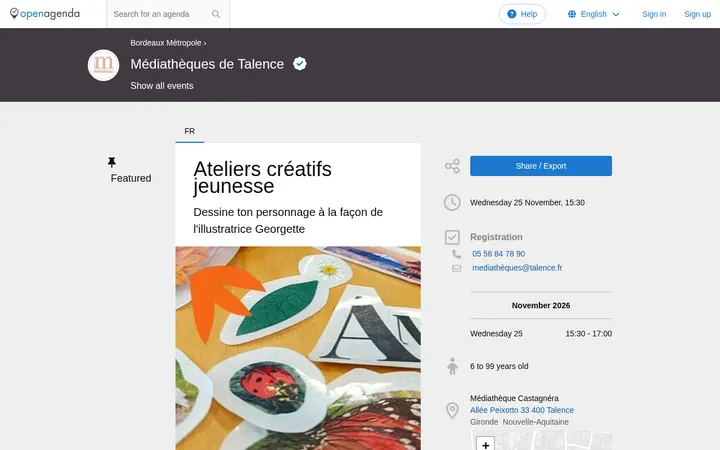720x450 pixels.
Task: Click the Help question mark icon
Action: click(512, 14)
